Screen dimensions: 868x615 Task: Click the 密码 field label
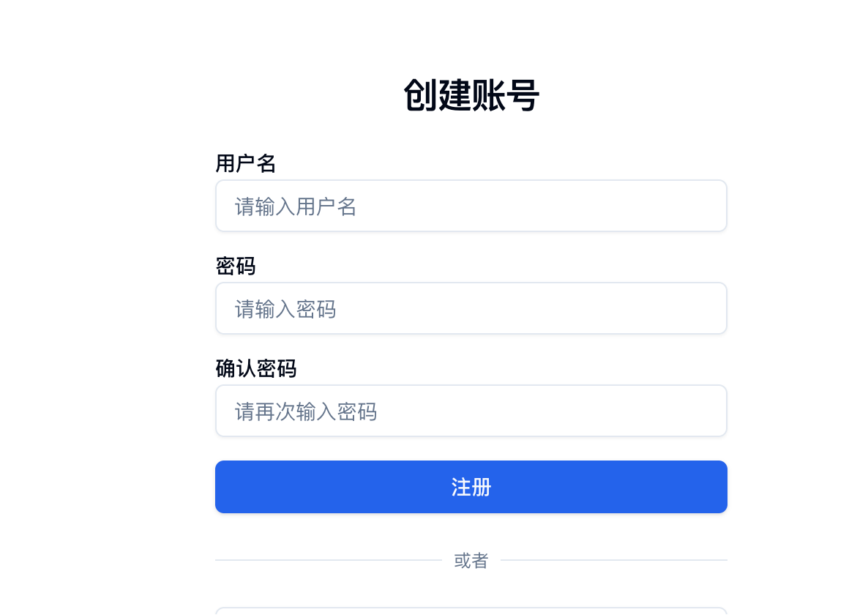(x=236, y=266)
